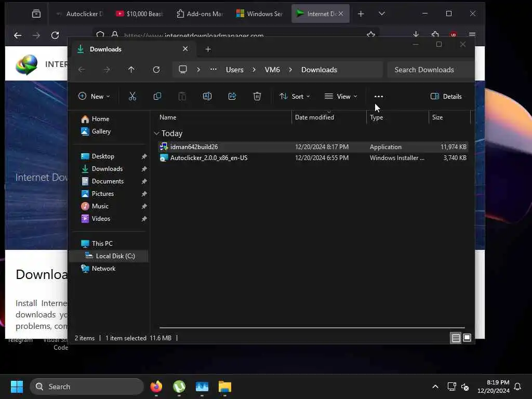Close the Downloads Explorer tab
The width and height of the screenshot is (532, 399).
coord(185,49)
